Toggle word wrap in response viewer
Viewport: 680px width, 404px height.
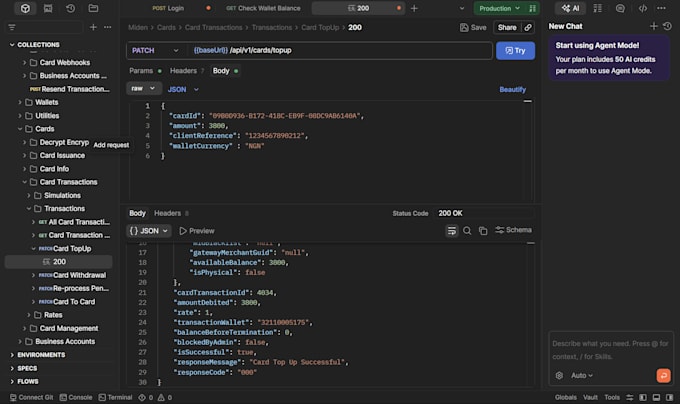click(x=451, y=231)
